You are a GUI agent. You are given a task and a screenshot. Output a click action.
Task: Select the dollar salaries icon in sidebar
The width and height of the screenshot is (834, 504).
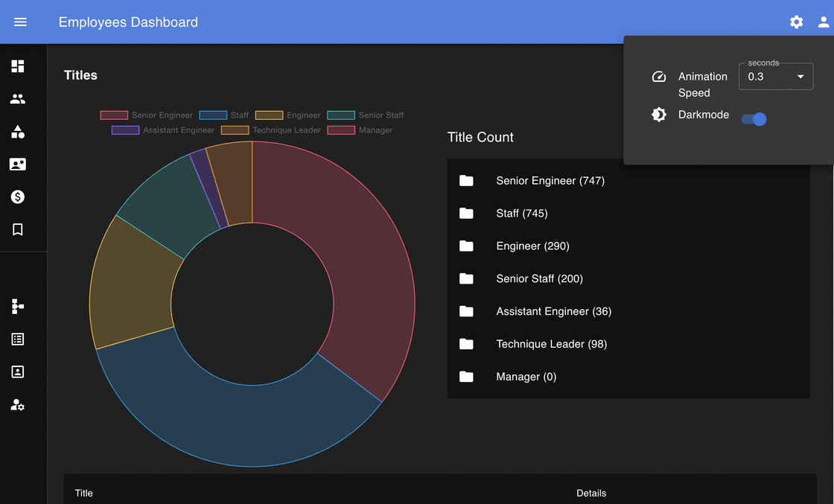pos(18,197)
